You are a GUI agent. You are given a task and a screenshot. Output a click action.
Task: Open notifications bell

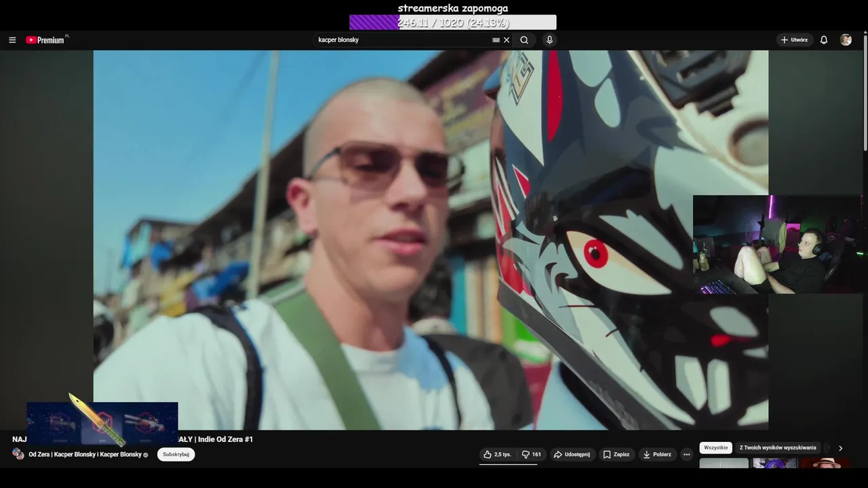pos(824,40)
